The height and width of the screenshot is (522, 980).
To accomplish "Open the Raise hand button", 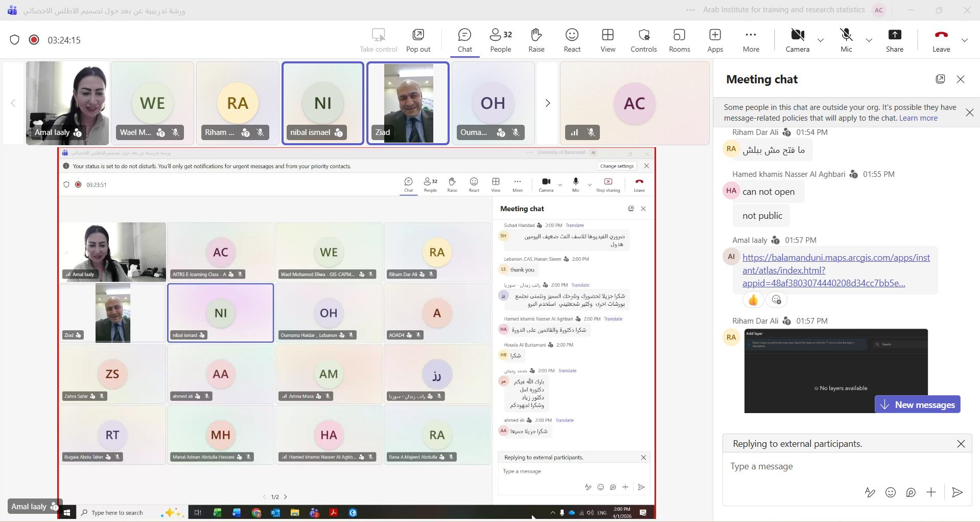I will coord(536,40).
